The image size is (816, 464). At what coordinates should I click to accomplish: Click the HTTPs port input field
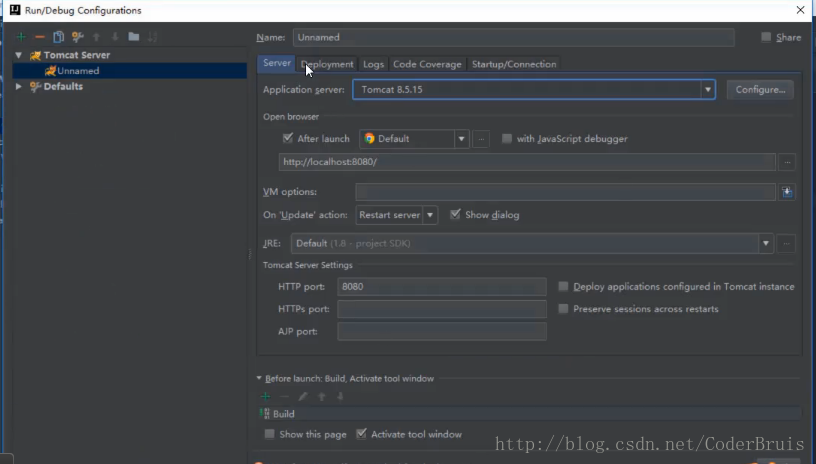click(442, 309)
